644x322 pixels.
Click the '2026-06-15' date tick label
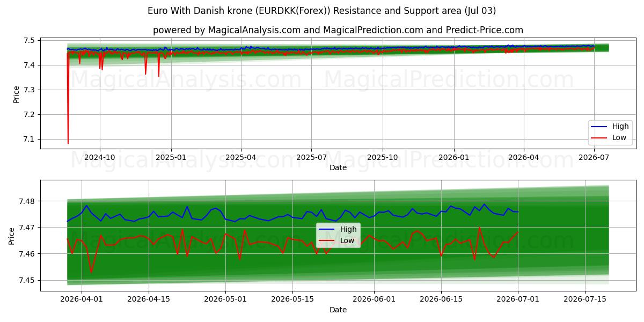coord(441,299)
